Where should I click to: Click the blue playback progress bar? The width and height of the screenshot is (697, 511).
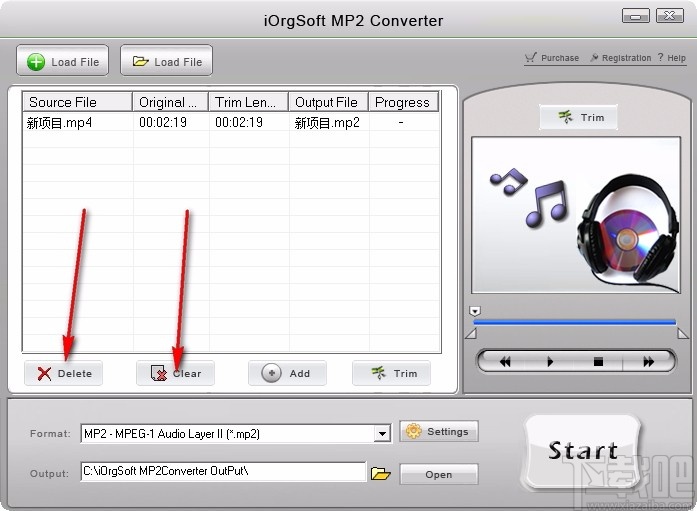574,322
